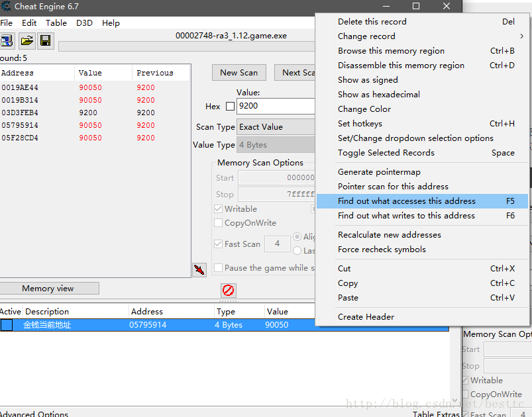Viewport: 532px width, 417px height.
Task: Open the Value Type dropdown
Action: (x=276, y=145)
